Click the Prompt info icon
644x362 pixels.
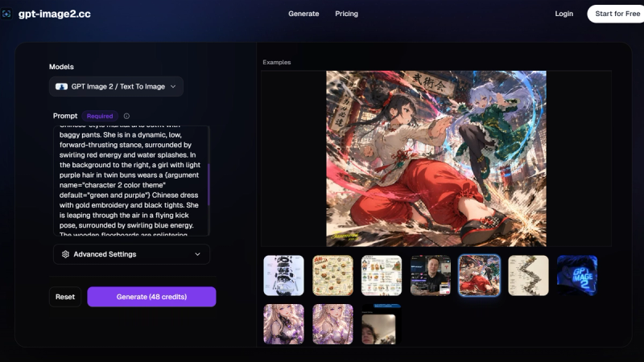[x=126, y=116]
